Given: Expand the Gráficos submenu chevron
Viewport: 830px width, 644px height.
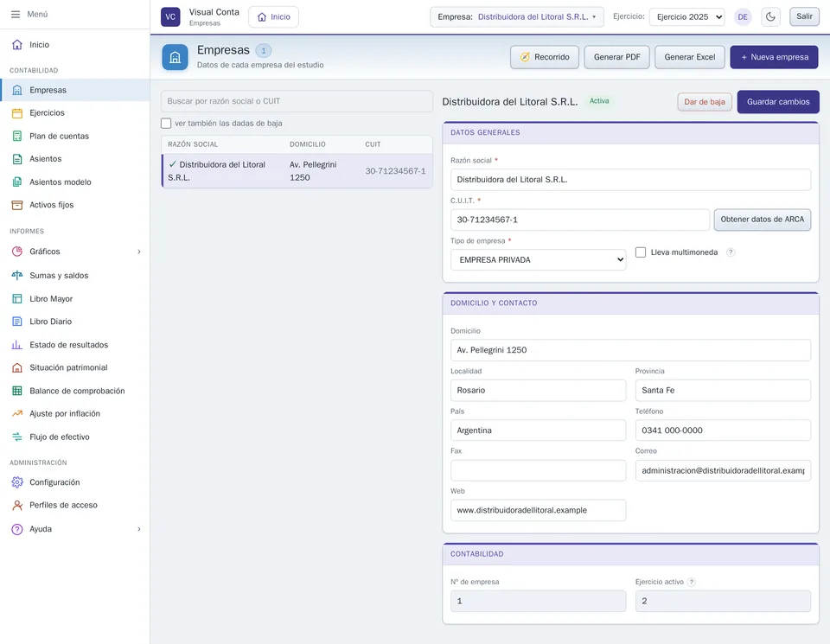Looking at the screenshot, I should (139, 252).
